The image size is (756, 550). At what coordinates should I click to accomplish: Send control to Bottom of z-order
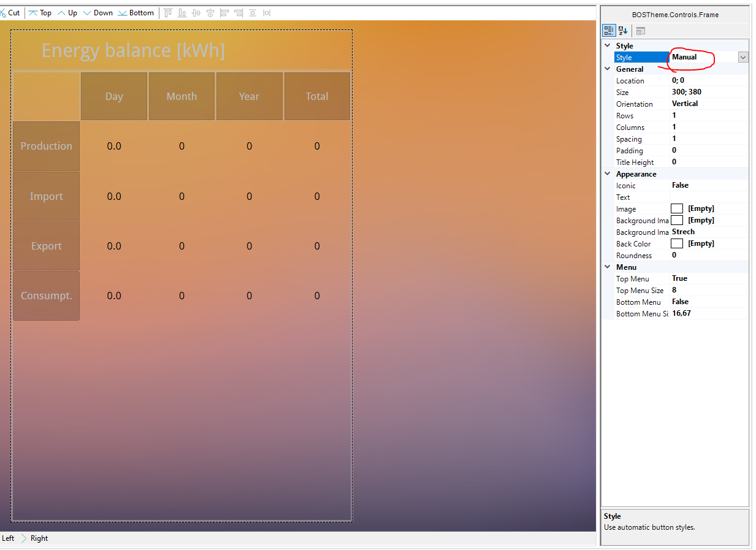(136, 13)
